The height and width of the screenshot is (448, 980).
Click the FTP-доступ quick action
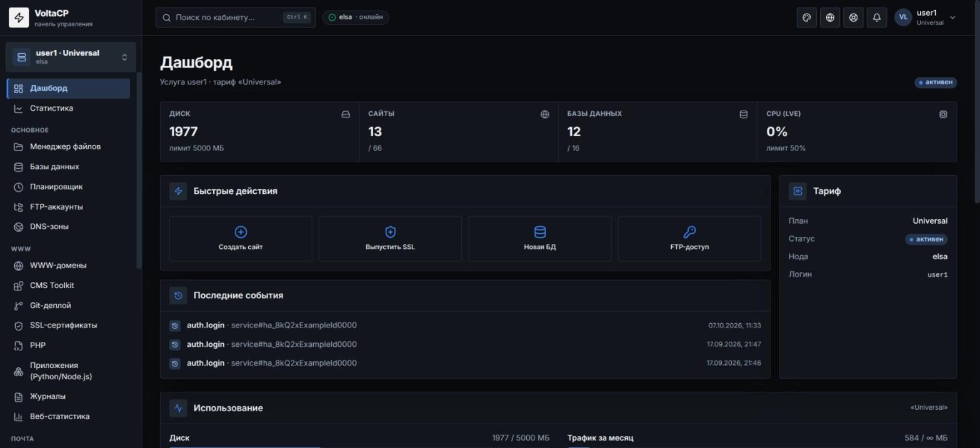coord(689,239)
